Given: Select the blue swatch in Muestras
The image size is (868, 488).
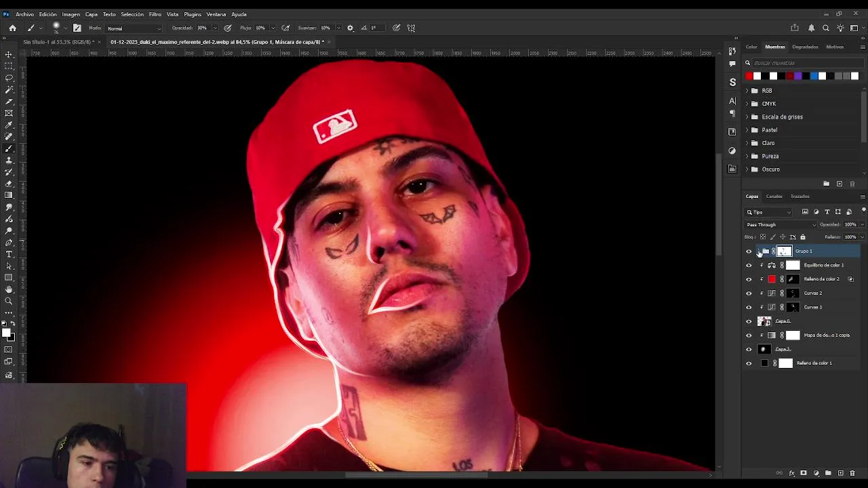Looking at the screenshot, I should (x=814, y=76).
